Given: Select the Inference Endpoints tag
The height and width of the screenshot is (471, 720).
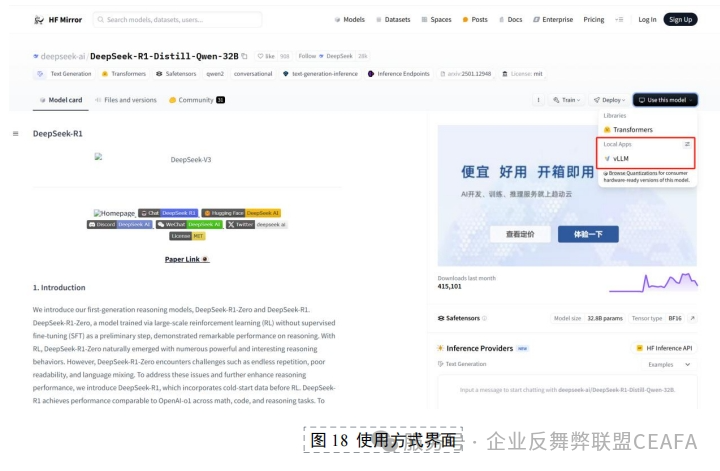Looking at the screenshot, I should 399,74.
